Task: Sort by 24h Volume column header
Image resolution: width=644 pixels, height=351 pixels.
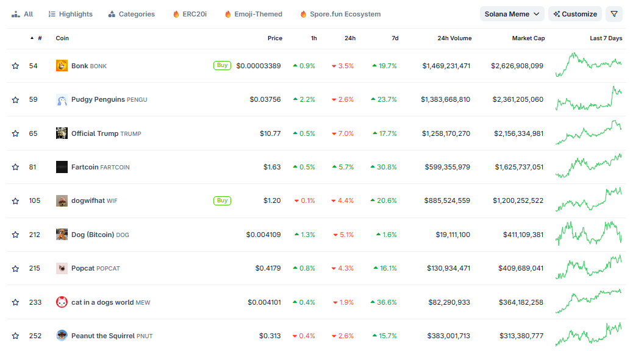Action: pyautogui.click(x=454, y=38)
